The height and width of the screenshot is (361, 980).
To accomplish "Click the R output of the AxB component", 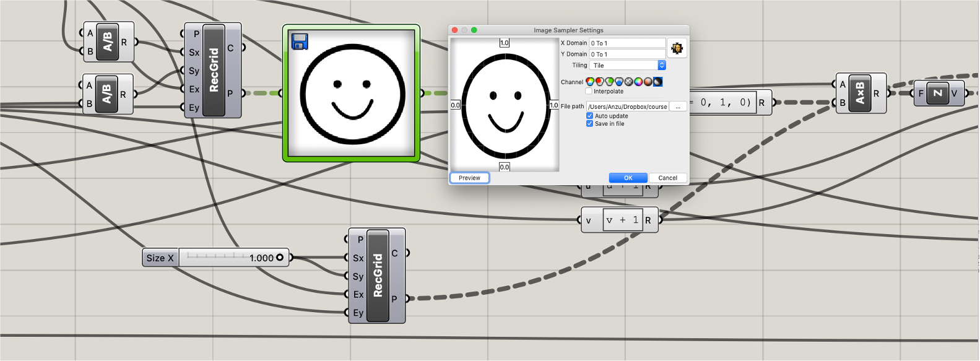I will tap(876, 94).
